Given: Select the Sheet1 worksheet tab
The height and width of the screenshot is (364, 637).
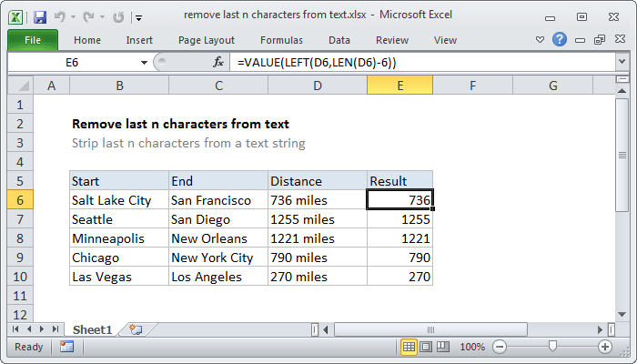Looking at the screenshot, I should pyautogui.click(x=92, y=329).
